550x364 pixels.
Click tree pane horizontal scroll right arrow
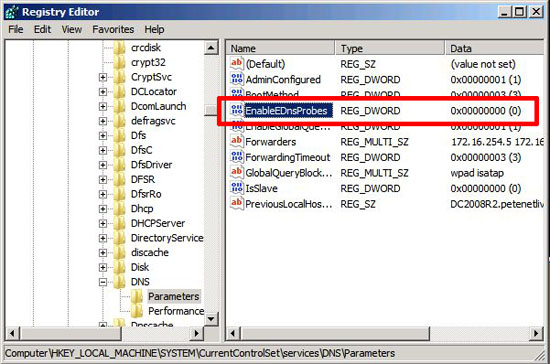196,333
